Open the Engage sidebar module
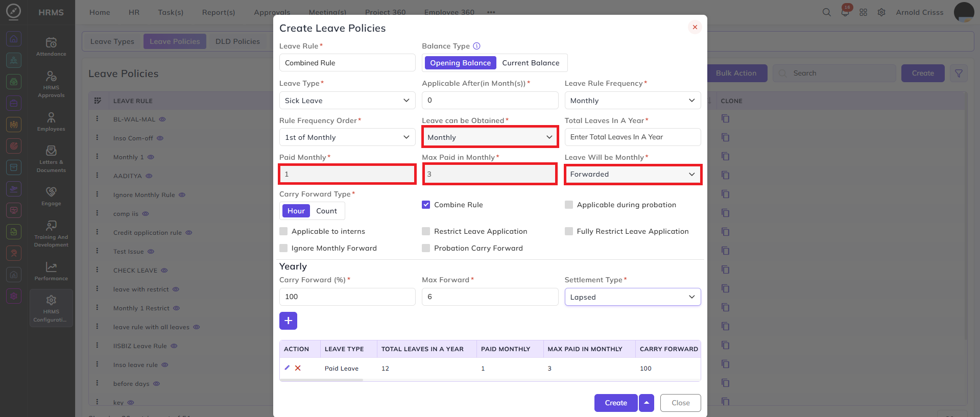The width and height of the screenshot is (980, 417). (x=51, y=196)
